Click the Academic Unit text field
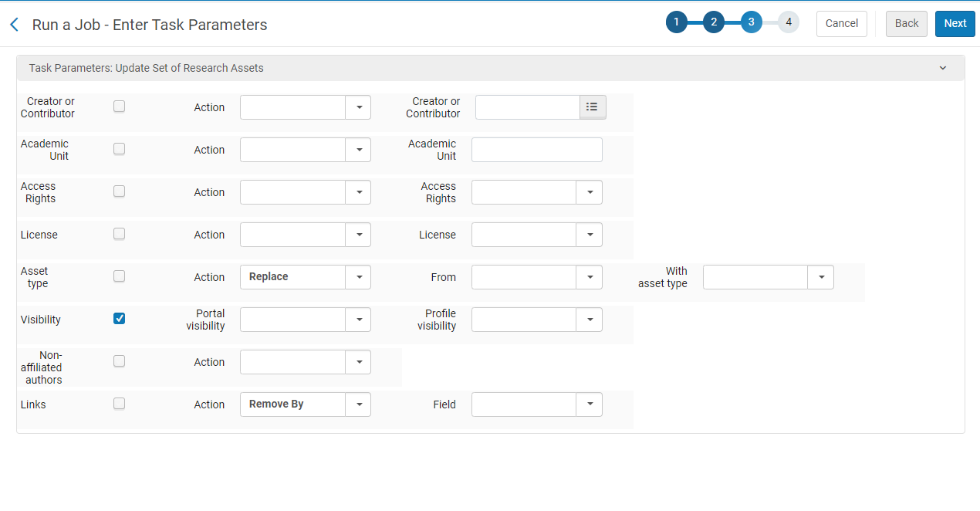The width and height of the screenshot is (980, 511). 536,150
